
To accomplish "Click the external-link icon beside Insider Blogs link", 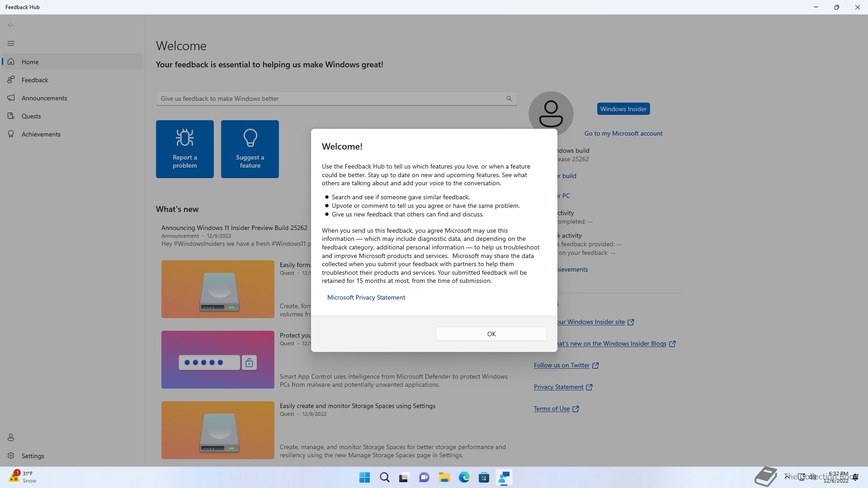I will pos(672,344).
